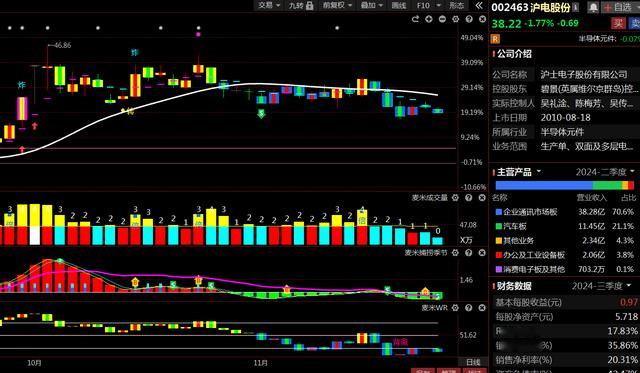The image size is (640, 373).
Task: Open settings gear for 麦米WR indicator
Action: tap(456, 308)
